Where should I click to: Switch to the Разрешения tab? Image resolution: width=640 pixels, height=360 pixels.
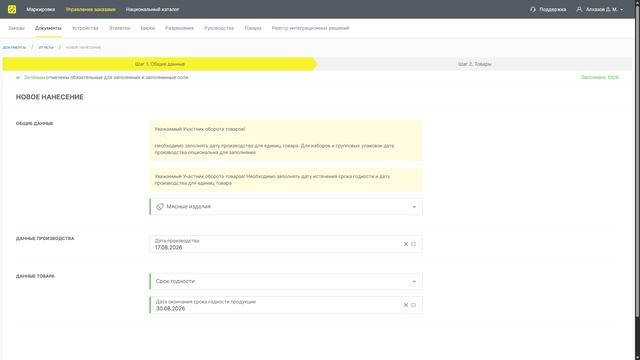(179, 28)
